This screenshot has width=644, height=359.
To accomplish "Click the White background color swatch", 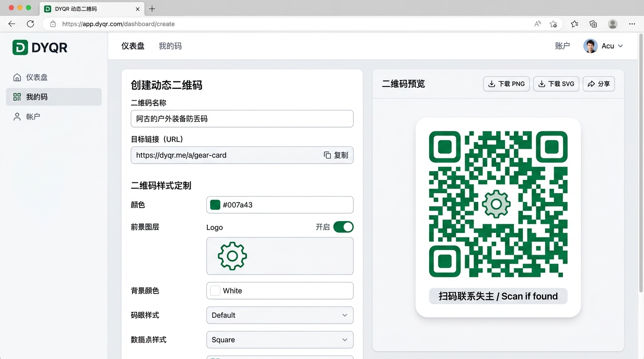I will [x=215, y=291].
